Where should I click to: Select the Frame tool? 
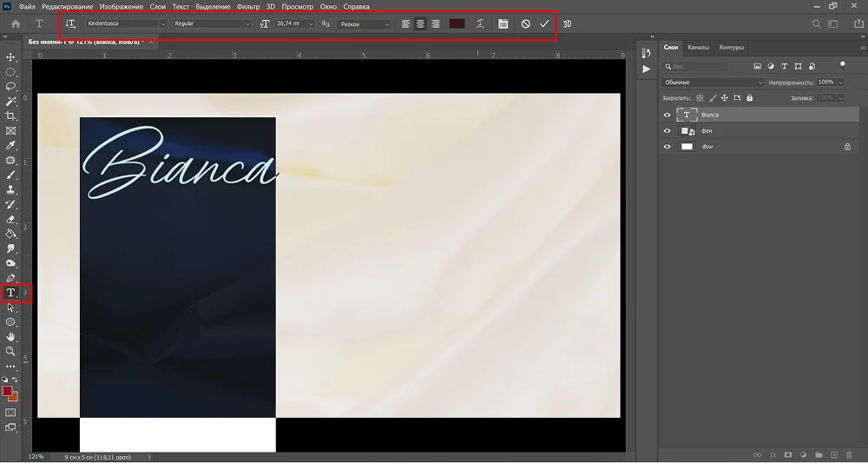10,131
